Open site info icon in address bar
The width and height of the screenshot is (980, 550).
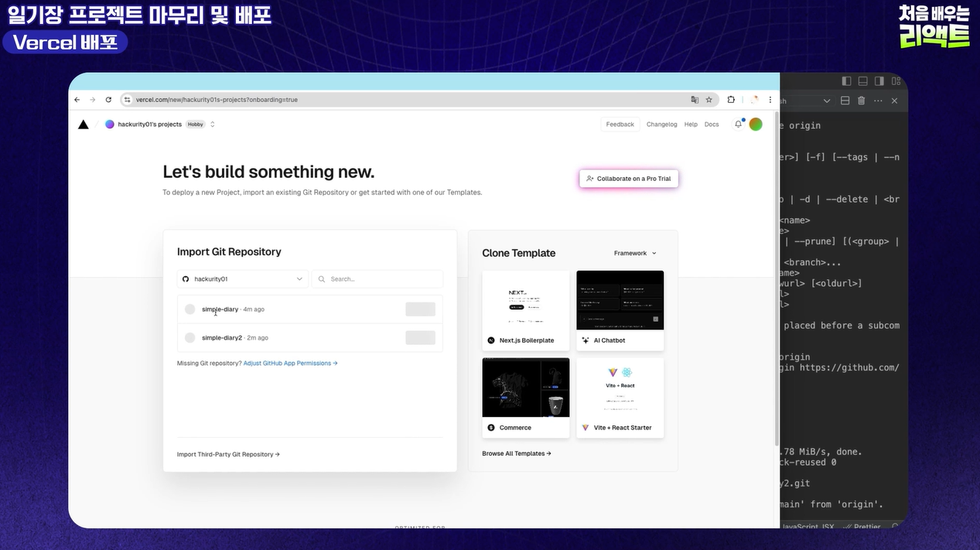pyautogui.click(x=128, y=100)
